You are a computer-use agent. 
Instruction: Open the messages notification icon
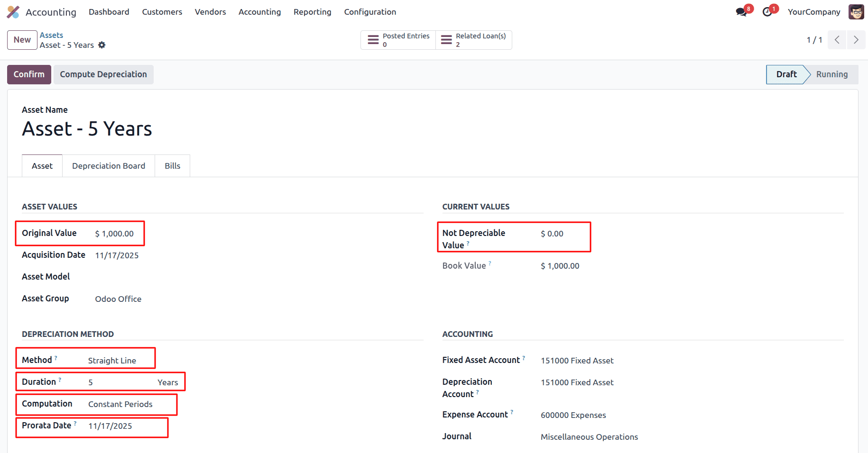[x=740, y=11]
